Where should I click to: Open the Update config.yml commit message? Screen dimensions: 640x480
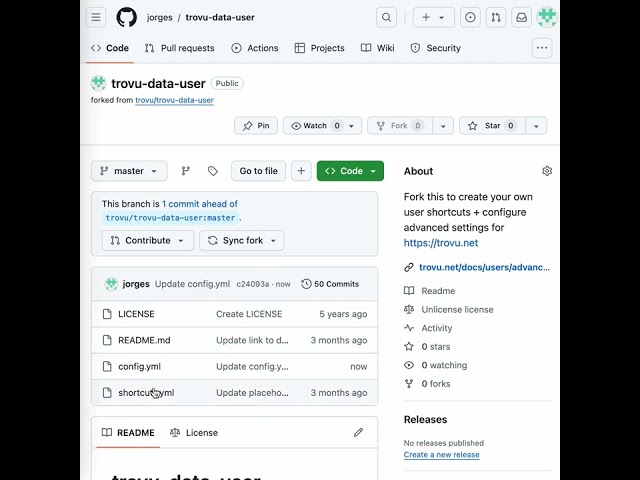click(x=192, y=284)
